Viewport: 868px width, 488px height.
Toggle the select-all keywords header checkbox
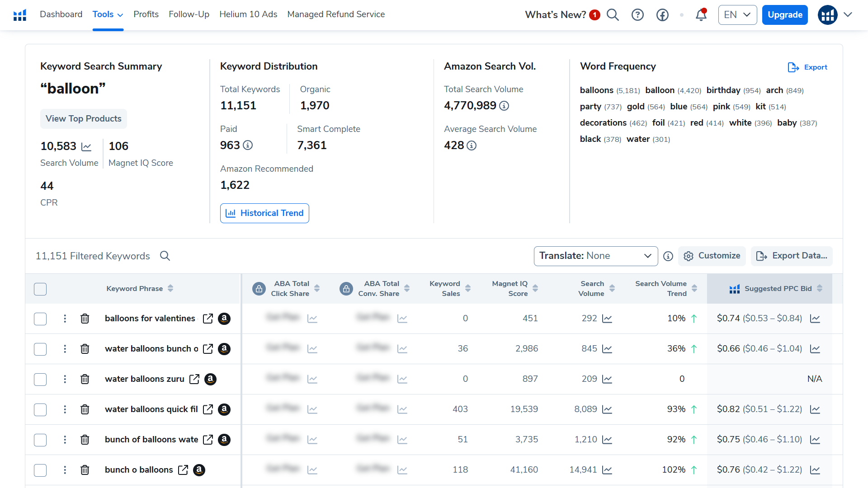click(x=40, y=289)
